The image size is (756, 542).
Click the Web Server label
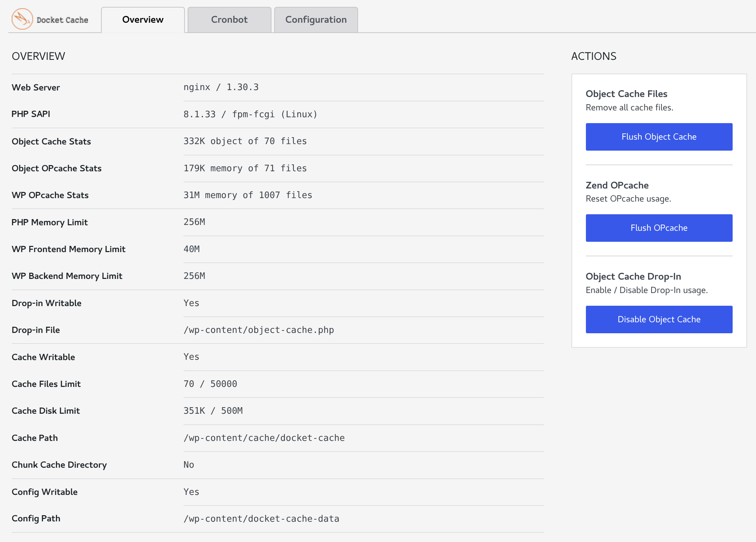click(x=36, y=87)
